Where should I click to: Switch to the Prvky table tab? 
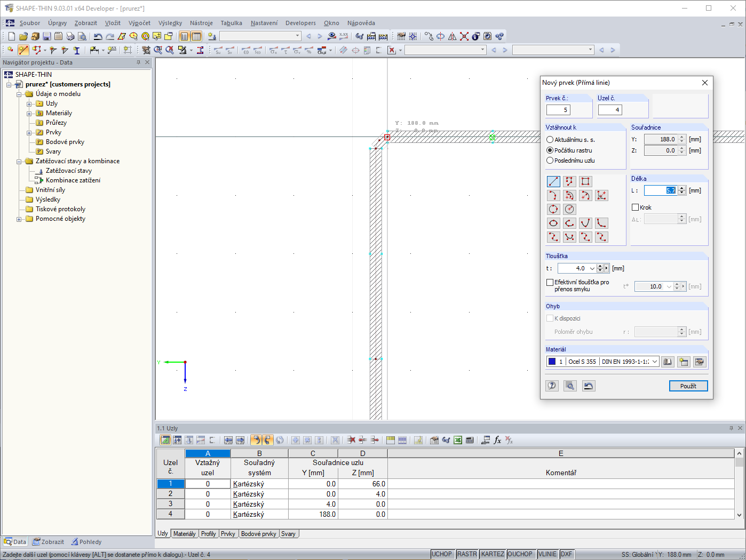click(228, 534)
